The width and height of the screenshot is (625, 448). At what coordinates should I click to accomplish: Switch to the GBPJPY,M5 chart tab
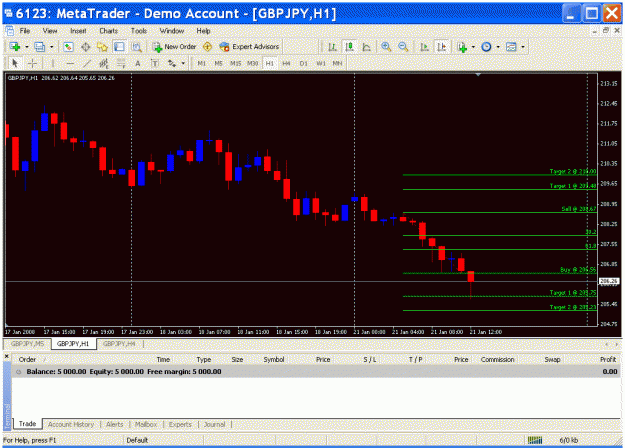click(x=28, y=344)
